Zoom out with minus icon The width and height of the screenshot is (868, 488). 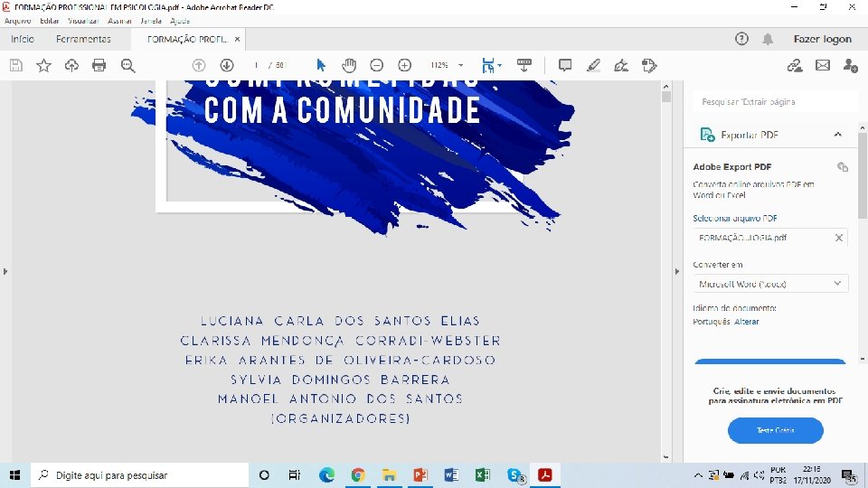click(x=376, y=65)
